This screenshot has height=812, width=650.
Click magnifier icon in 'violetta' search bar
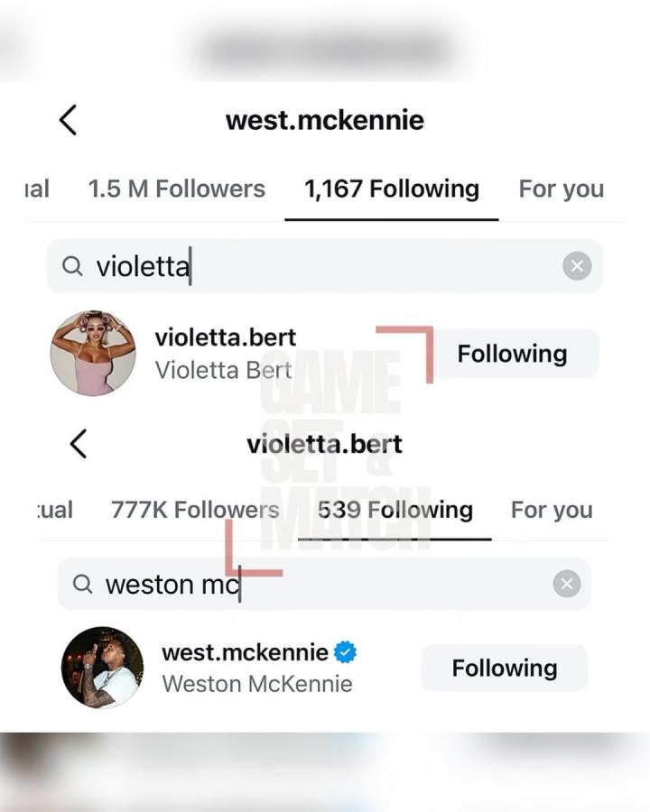click(73, 266)
